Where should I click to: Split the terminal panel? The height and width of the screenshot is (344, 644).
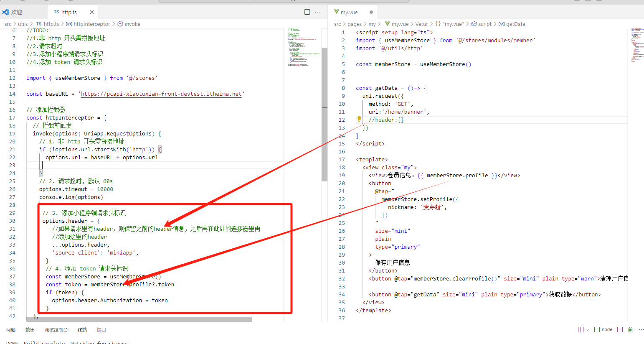[620, 330]
